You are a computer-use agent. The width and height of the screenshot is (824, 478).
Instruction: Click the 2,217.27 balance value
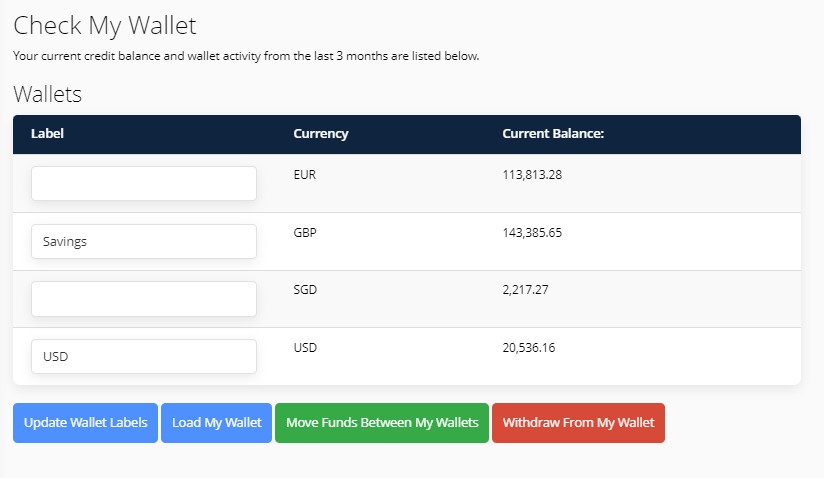[x=525, y=290]
